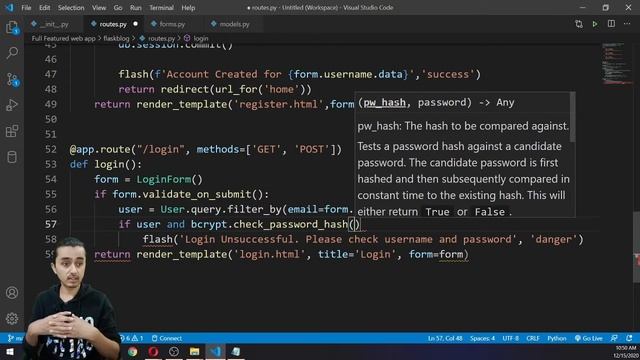
Task: Select the routes.py editor tab
Action: click(113, 24)
